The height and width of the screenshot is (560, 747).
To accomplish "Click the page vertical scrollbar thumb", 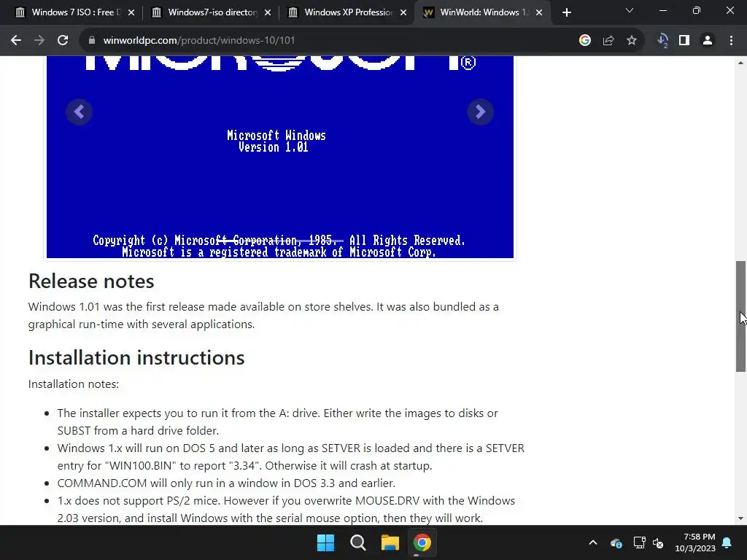I will pos(741,316).
